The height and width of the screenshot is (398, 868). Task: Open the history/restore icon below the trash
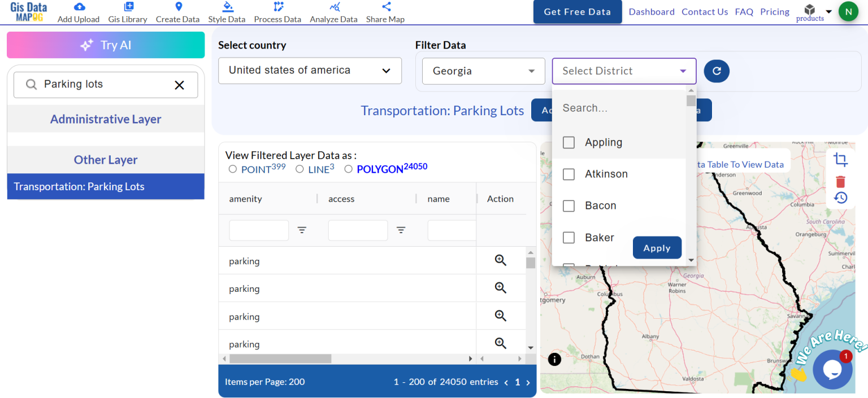point(840,198)
